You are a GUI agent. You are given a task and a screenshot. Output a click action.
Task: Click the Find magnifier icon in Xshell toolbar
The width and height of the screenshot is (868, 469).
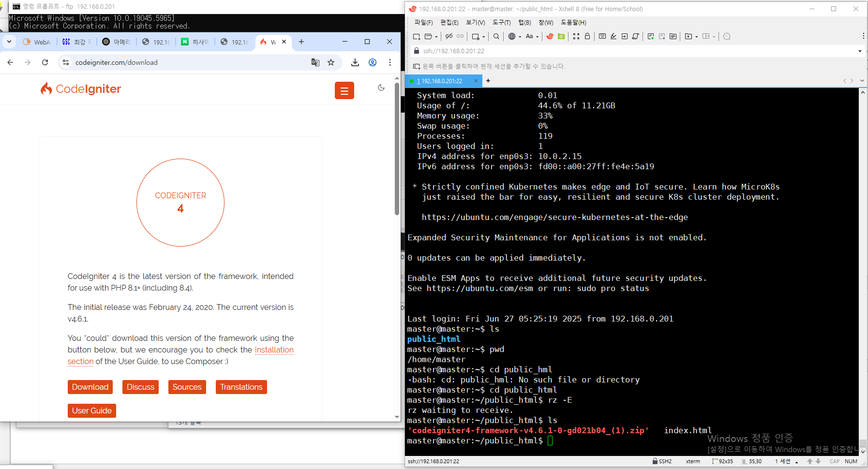tap(496, 36)
